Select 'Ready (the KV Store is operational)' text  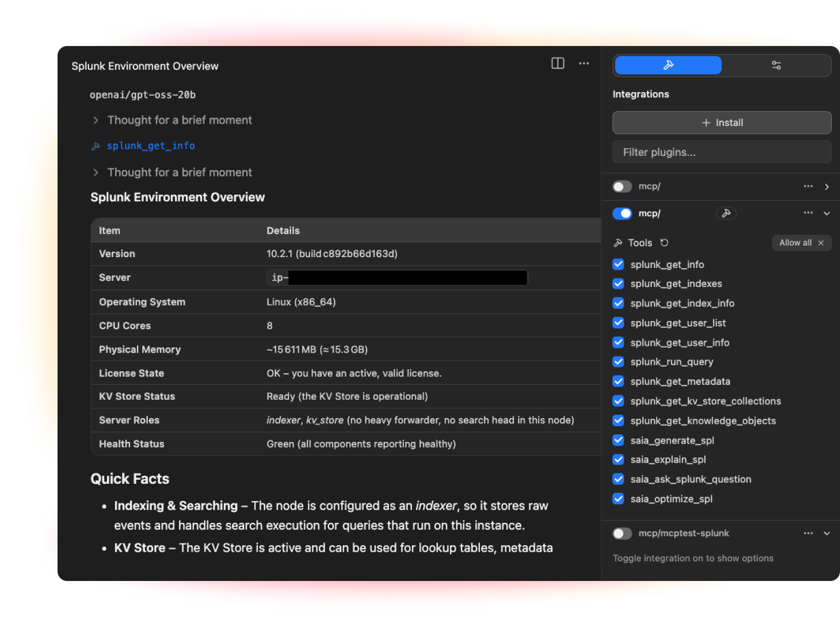(x=347, y=396)
